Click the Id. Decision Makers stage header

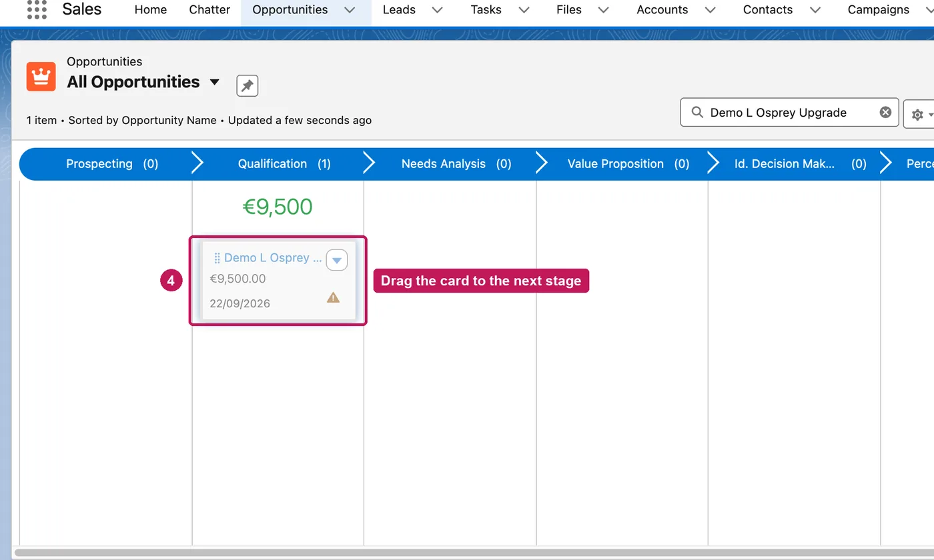pos(800,164)
